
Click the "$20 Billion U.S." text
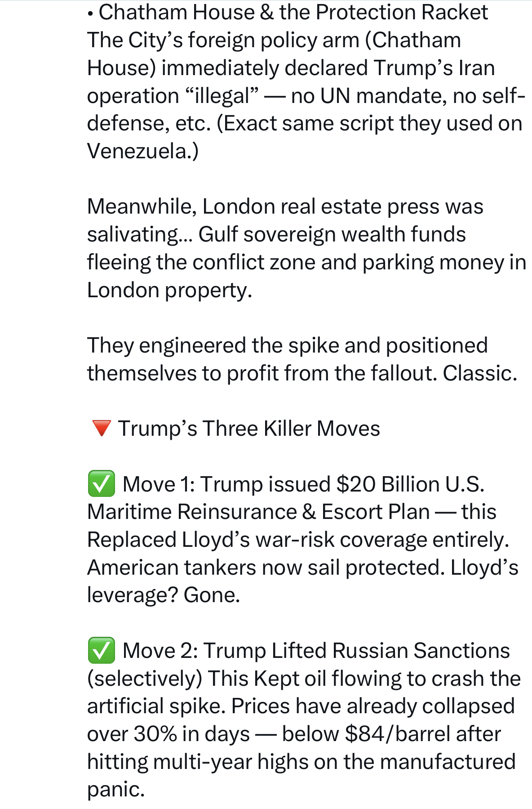click(x=410, y=484)
